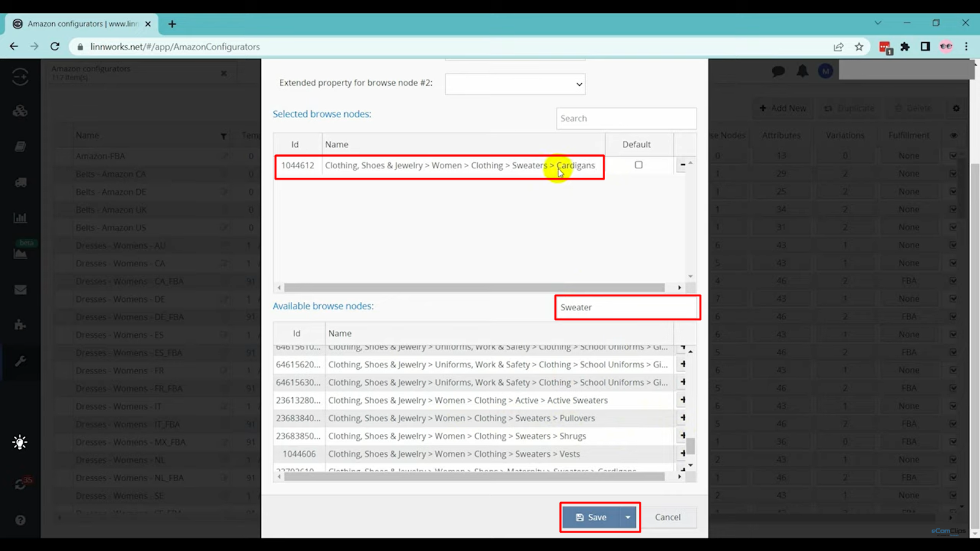Add the Shrugs node with plus icon
The width and height of the screenshot is (980, 551).
click(682, 435)
